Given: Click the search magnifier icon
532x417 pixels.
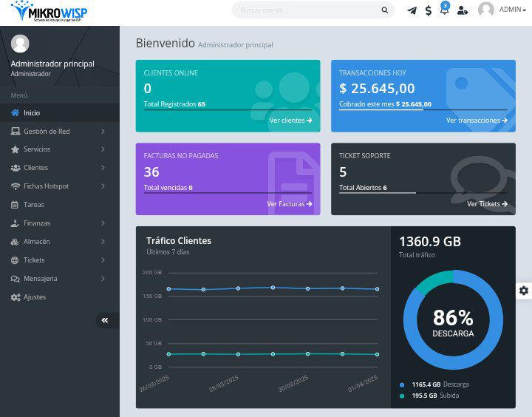Looking at the screenshot, I should (x=384, y=10).
